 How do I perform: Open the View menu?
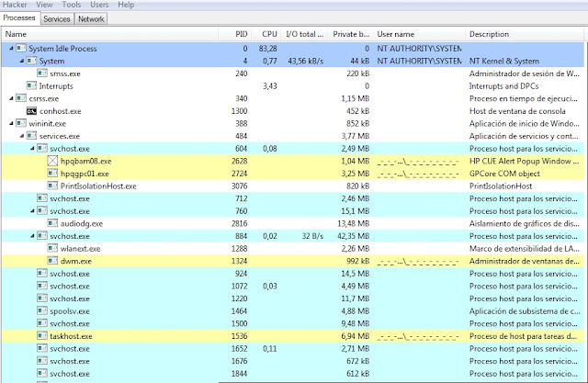pos(44,5)
